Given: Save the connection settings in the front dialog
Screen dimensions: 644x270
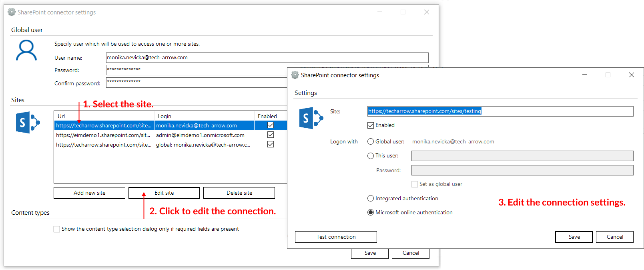Looking at the screenshot, I should click(x=574, y=237).
